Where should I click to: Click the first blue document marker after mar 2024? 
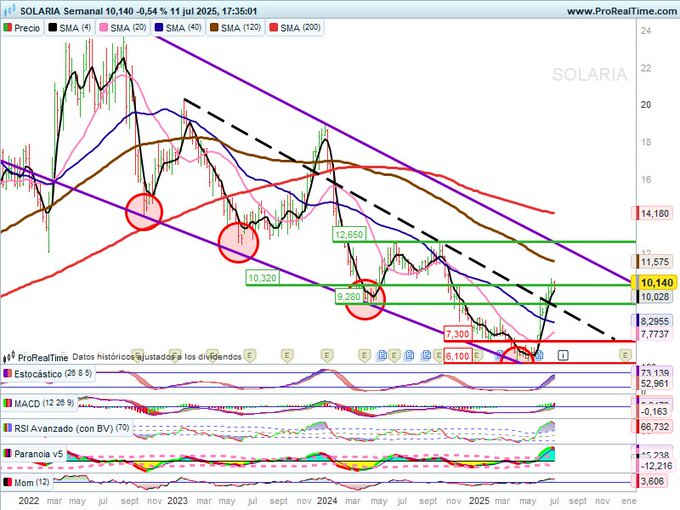point(382,356)
